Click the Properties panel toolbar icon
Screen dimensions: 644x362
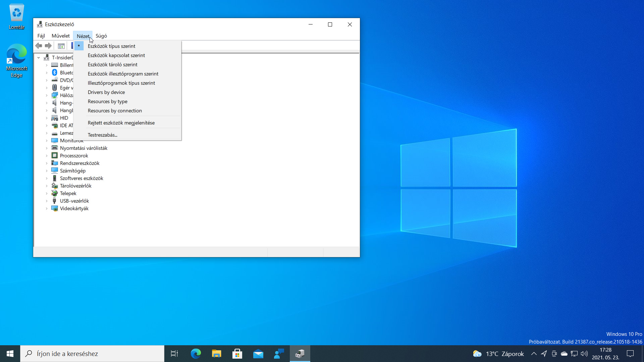point(61,46)
